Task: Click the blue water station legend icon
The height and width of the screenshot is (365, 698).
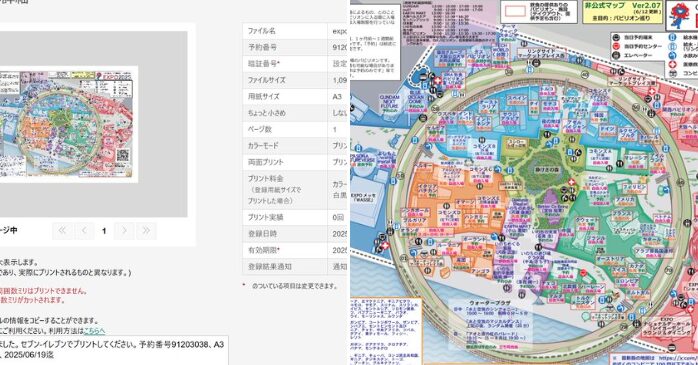Action: pos(673,38)
